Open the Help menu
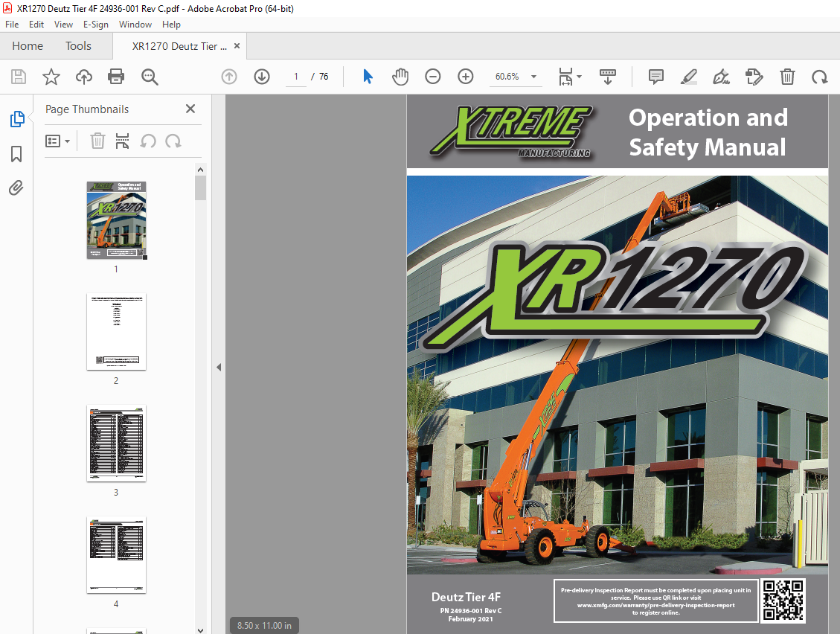840x634 pixels. pyautogui.click(x=171, y=25)
